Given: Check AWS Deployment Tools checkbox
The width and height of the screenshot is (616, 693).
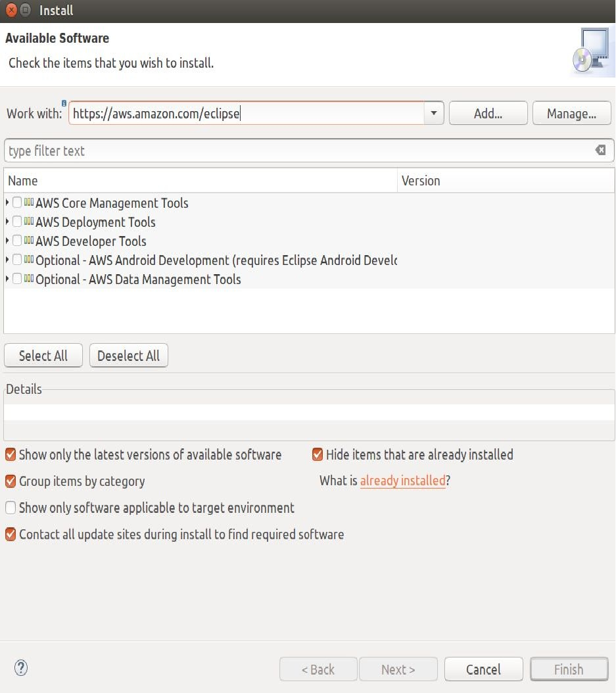Looking at the screenshot, I should [17, 221].
